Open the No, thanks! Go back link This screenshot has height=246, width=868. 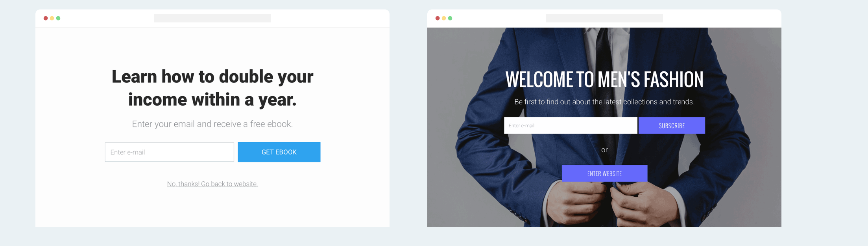pos(212,184)
